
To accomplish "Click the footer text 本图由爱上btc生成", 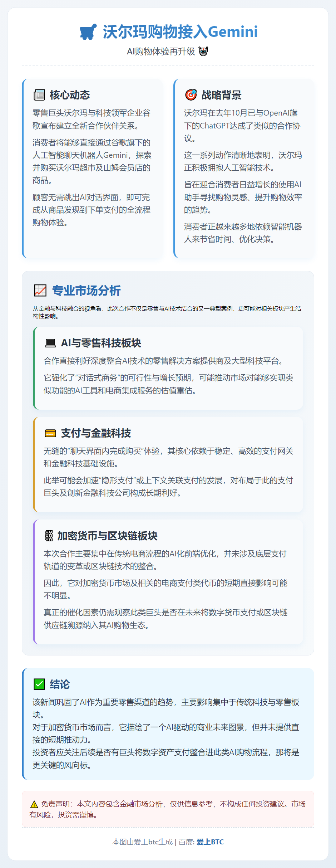I will coord(143,842).
